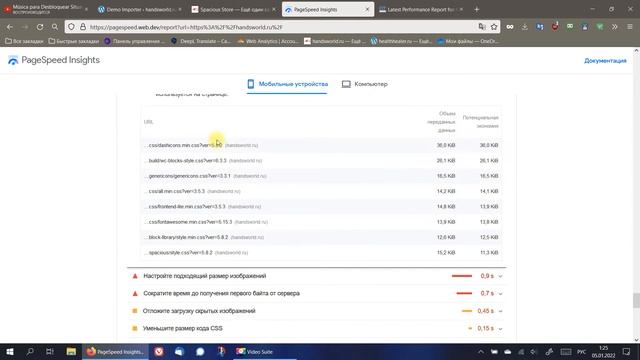The height and width of the screenshot is (360, 640).
Task: Open the shield tracking protection icon
Action: [x=71, y=27]
